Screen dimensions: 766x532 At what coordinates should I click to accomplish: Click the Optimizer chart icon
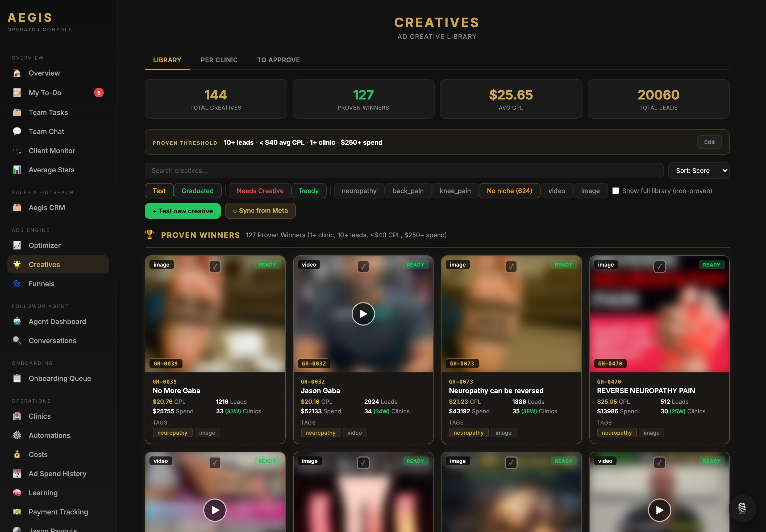(17, 245)
